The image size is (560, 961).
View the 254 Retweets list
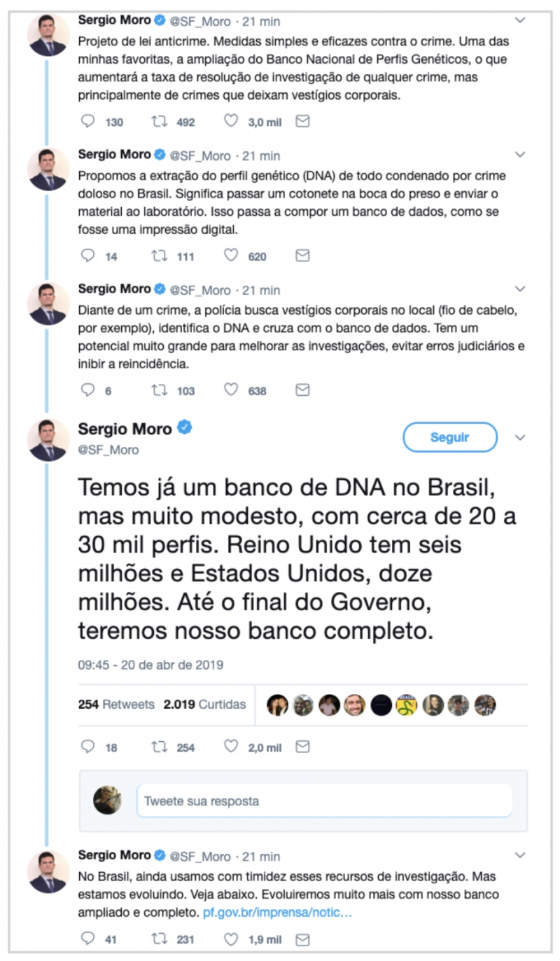pyautogui.click(x=116, y=704)
